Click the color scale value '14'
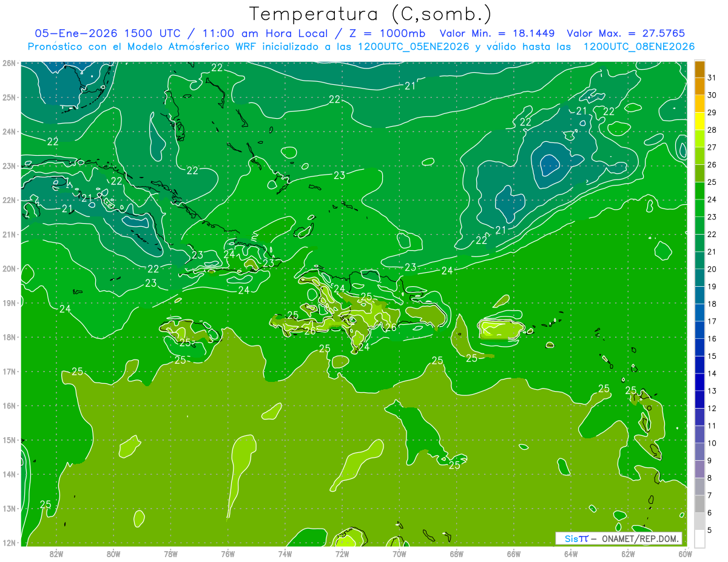728x562 pixels. coord(712,373)
